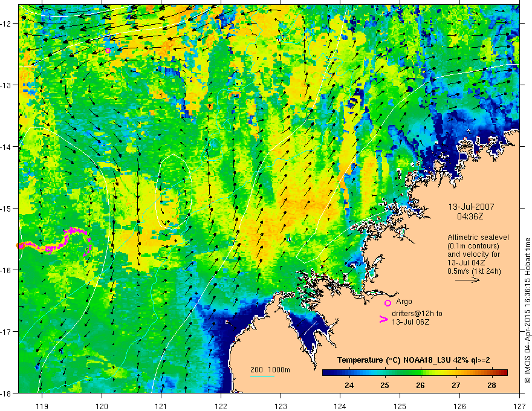Click the '-18' latitude axis label
Image resolution: width=532 pixels, height=411 pixels.
click(x=6, y=393)
